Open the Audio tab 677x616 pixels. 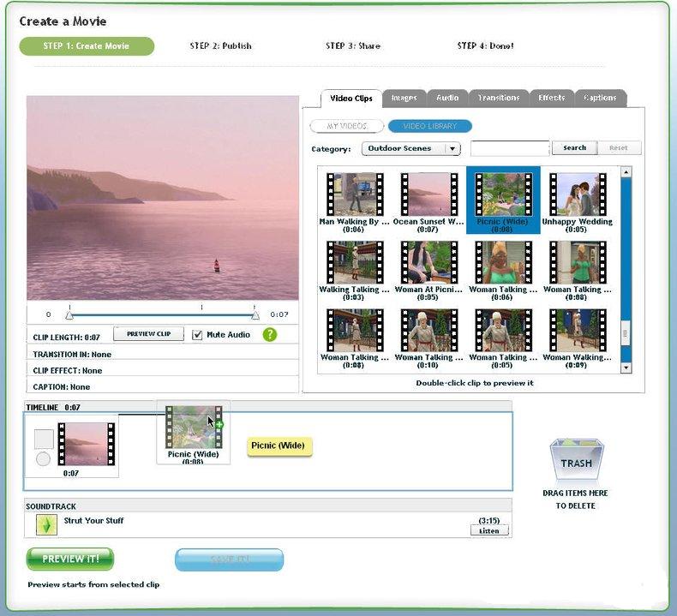pyautogui.click(x=446, y=98)
